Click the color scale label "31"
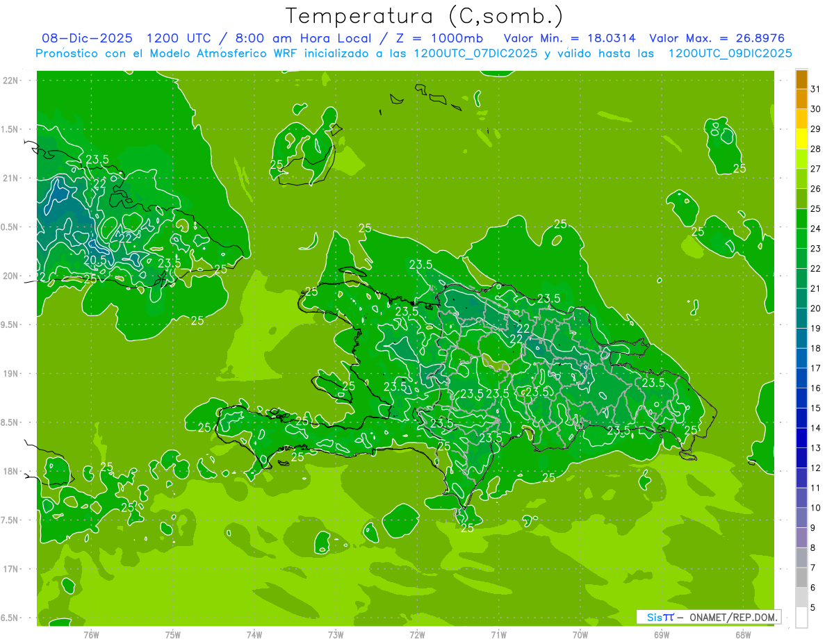The height and width of the screenshot is (644, 834). point(815,89)
